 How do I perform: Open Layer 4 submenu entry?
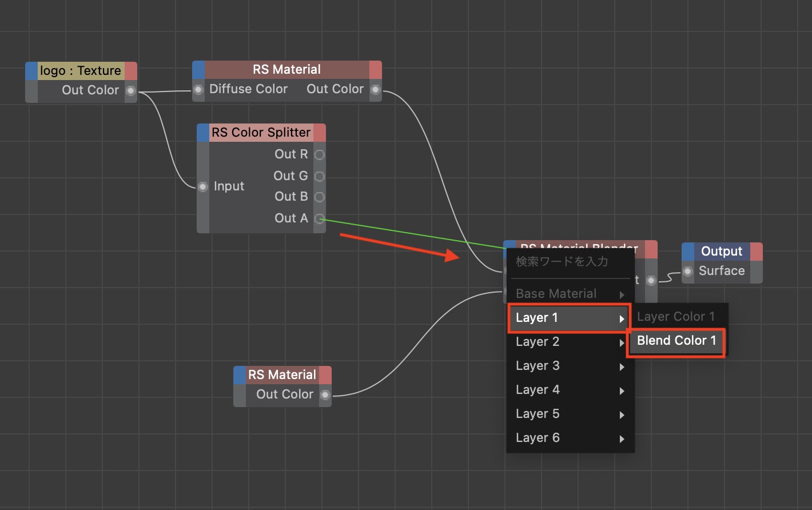(x=569, y=390)
